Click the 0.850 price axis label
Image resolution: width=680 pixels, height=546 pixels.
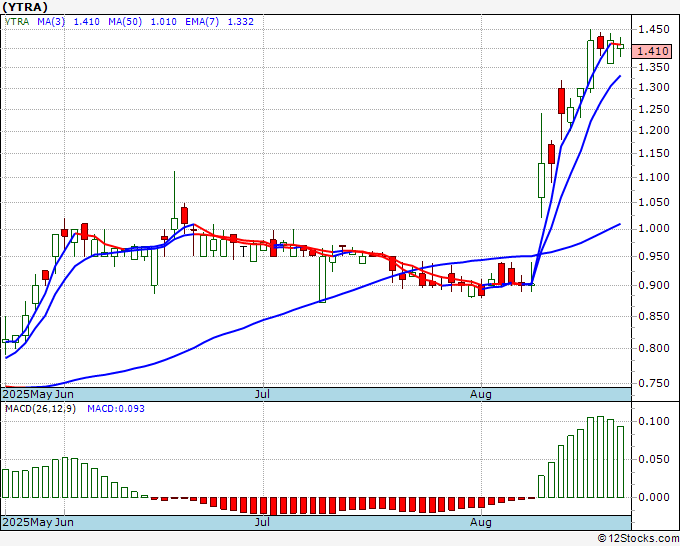click(x=654, y=316)
